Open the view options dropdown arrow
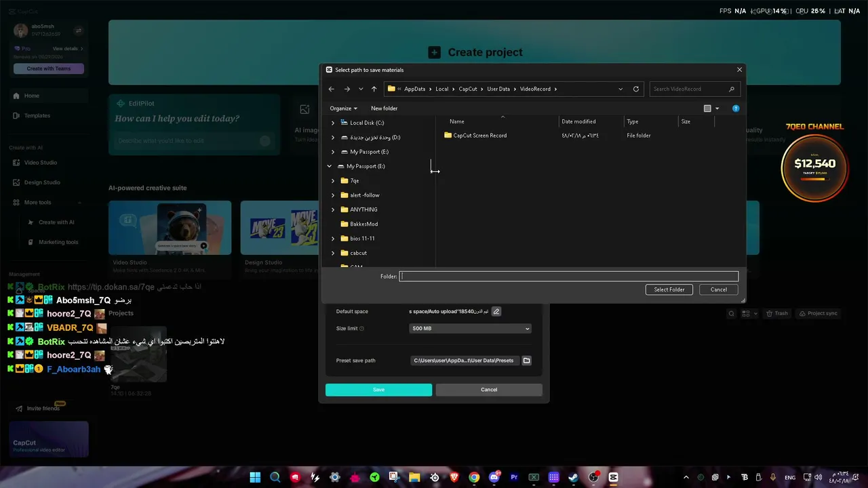 pyautogui.click(x=717, y=108)
